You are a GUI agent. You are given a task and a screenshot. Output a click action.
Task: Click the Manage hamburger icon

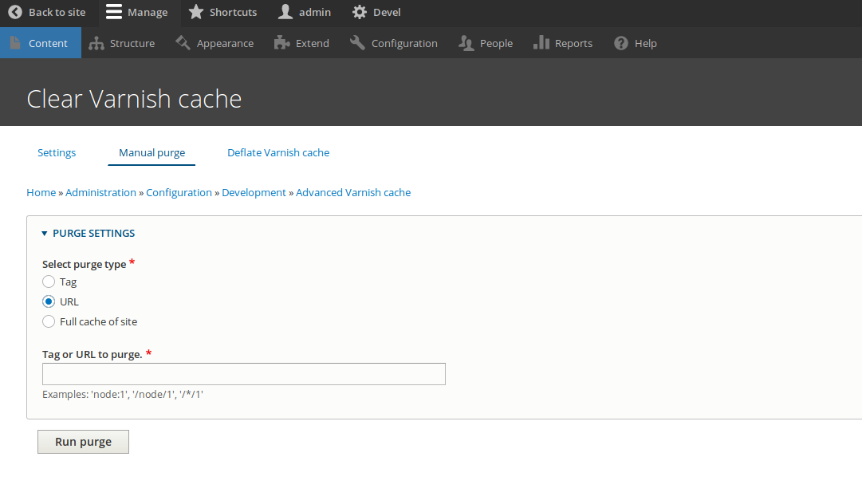[x=114, y=12]
